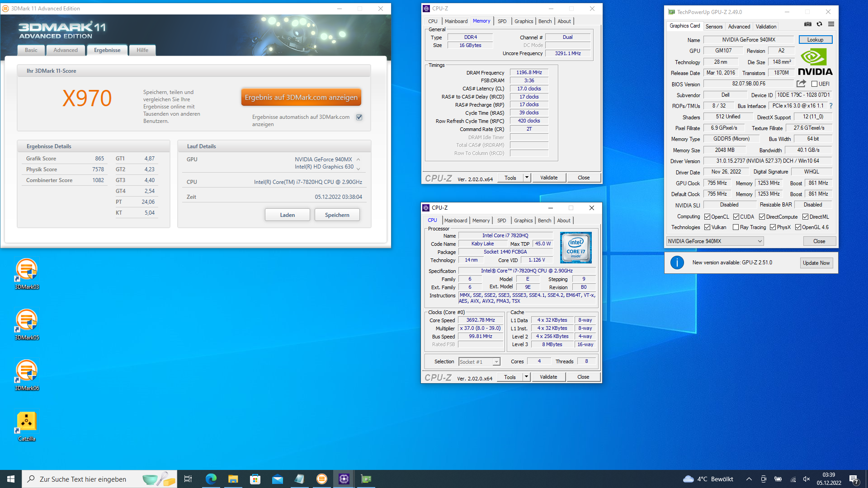Click the GPU-Z update info icon
The height and width of the screenshot is (488, 868).
coord(677,263)
